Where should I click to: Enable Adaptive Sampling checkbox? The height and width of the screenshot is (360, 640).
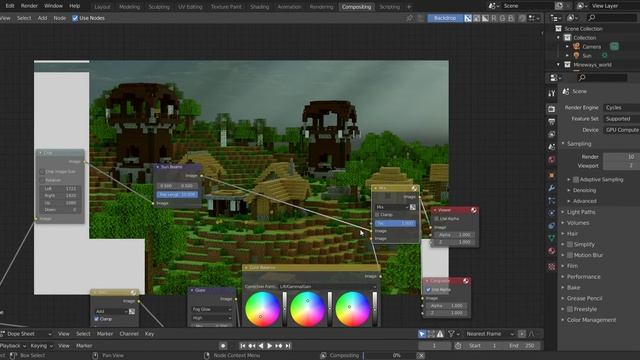coord(576,180)
